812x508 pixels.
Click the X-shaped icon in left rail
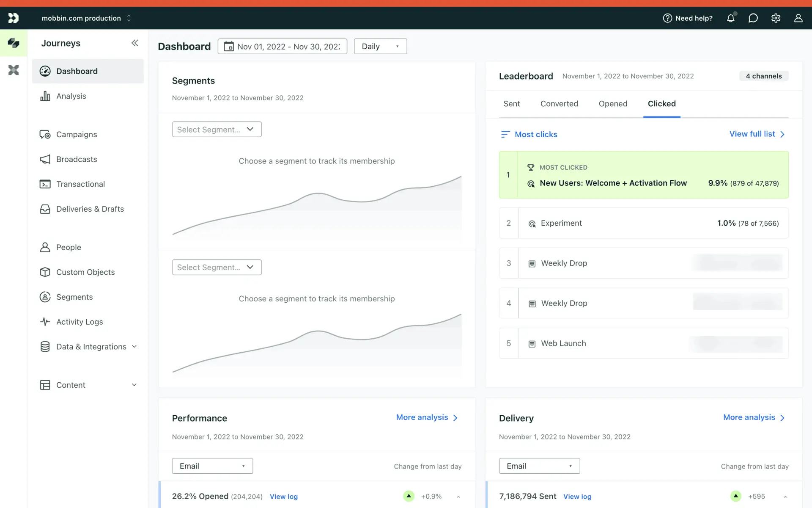click(14, 70)
